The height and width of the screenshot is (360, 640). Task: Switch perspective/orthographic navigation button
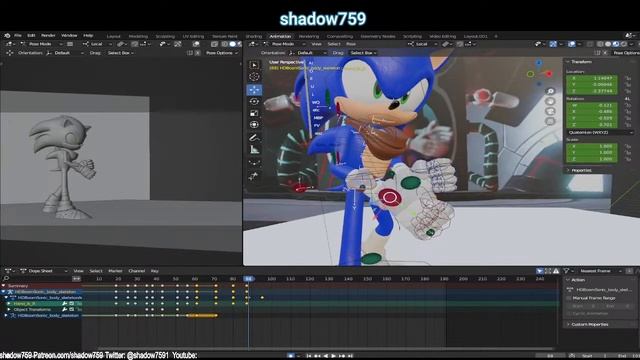[550, 121]
